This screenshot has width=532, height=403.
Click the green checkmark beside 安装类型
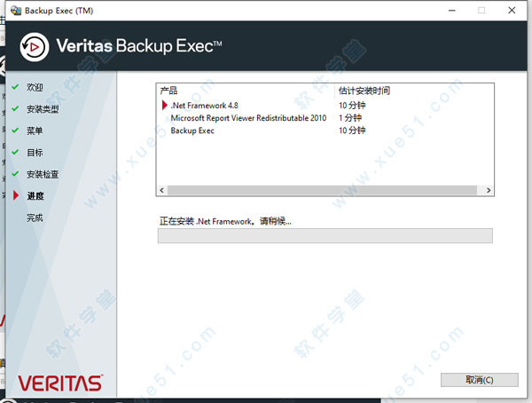15,108
